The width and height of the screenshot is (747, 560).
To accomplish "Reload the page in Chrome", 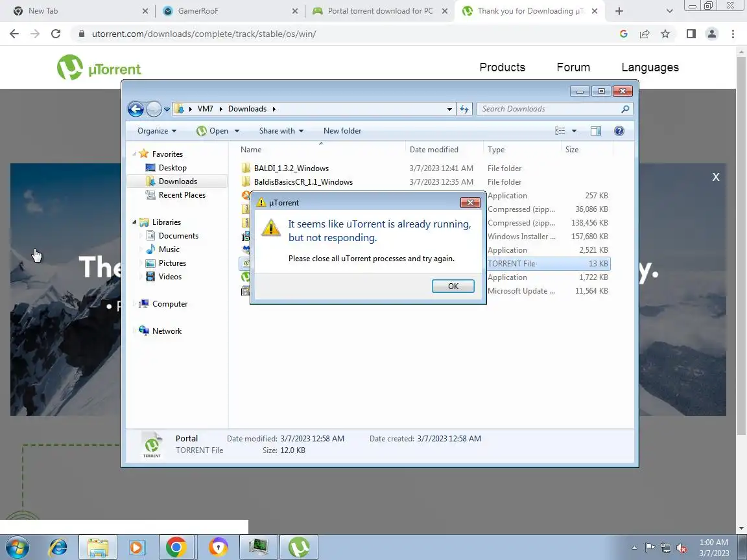I will click(x=56, y=34).
